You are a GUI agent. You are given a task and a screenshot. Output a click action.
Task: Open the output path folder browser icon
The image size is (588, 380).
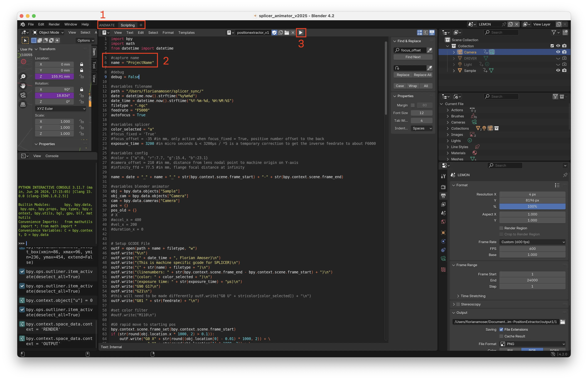pos(563,322)
